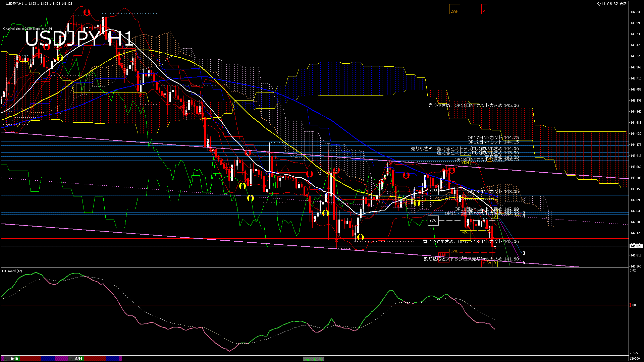Select the YDC white label box

pos(433,220)
